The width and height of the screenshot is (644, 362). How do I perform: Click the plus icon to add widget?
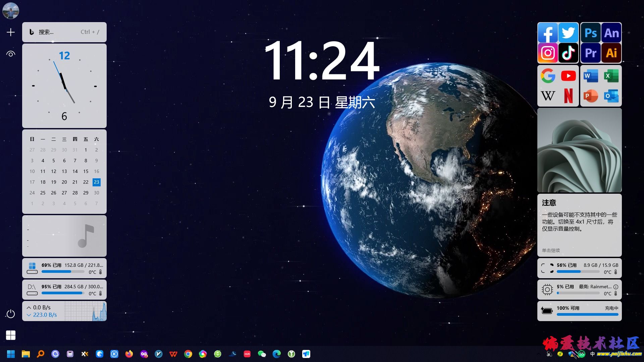(11, 32)
